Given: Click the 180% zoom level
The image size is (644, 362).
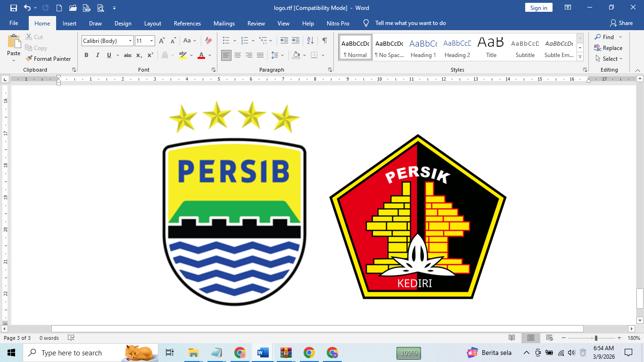Looking at the screenshot, I should 634,338.
